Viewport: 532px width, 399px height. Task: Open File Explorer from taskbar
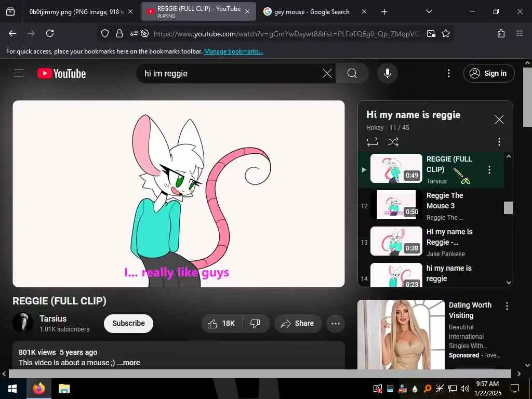tap(64, 389)
